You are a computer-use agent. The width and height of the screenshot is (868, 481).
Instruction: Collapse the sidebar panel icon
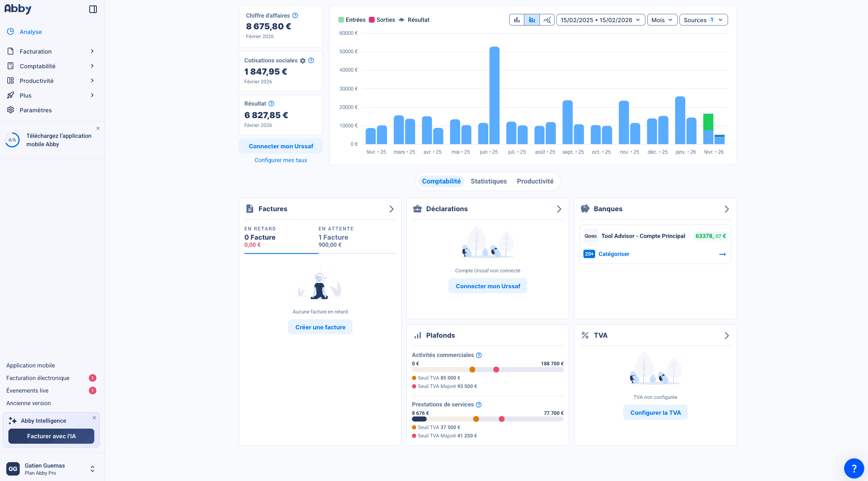pyautogui.click(x=93, y=9)
